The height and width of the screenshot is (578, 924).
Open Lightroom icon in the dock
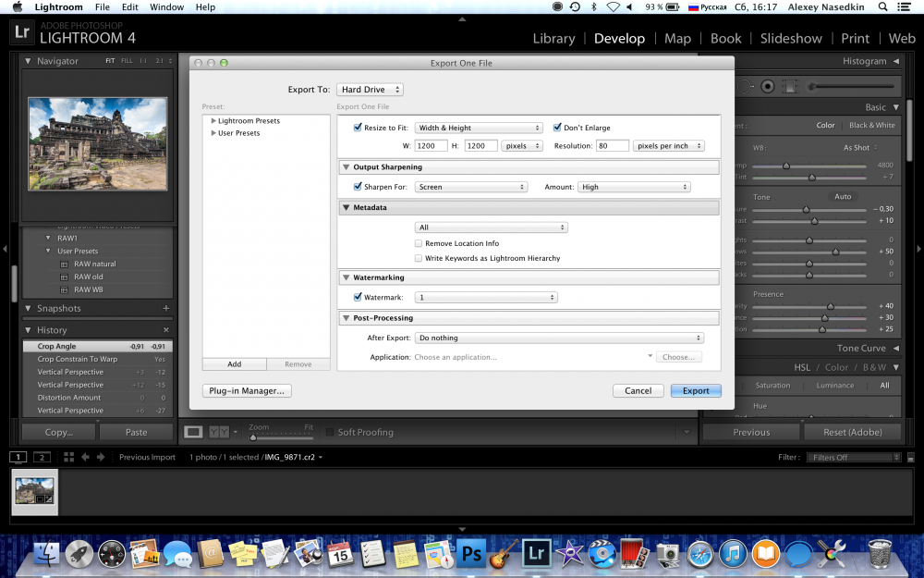536,554
